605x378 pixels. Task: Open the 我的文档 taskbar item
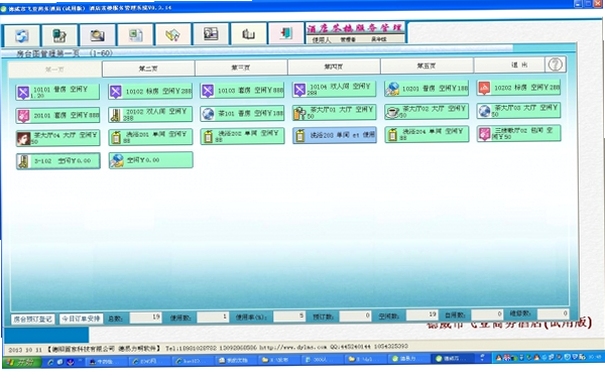pyautogui.click(x=234, y=360)
